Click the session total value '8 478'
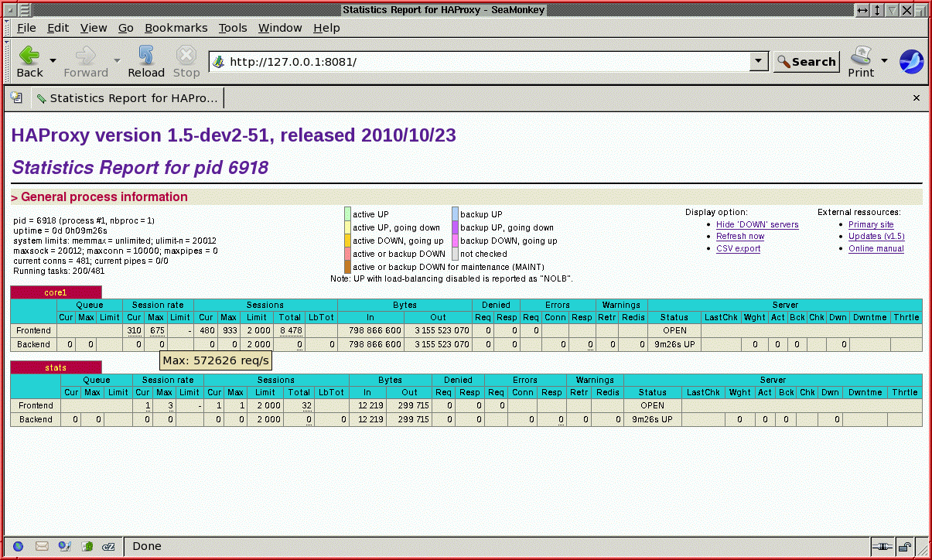 click(x=292, y=330)
